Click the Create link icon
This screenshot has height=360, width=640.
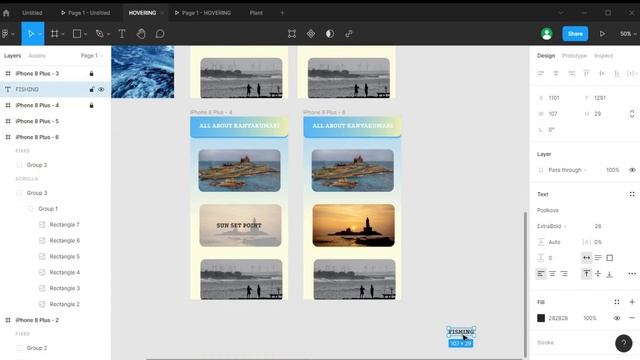[x=349, y=34]
